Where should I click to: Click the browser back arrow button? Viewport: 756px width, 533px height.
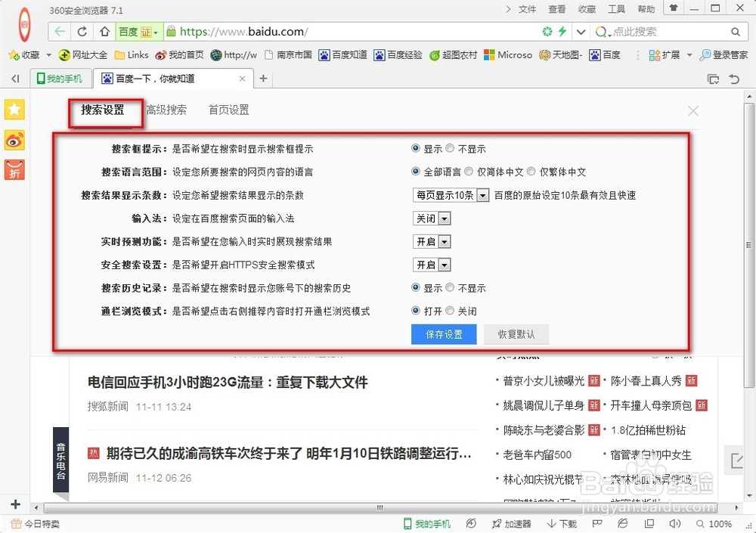(x=59, y=32)
